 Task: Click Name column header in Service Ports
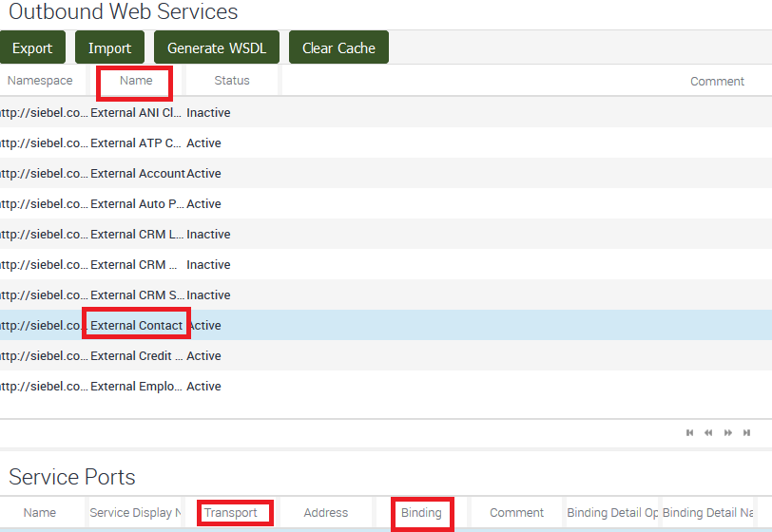click(x=40, y=513)
